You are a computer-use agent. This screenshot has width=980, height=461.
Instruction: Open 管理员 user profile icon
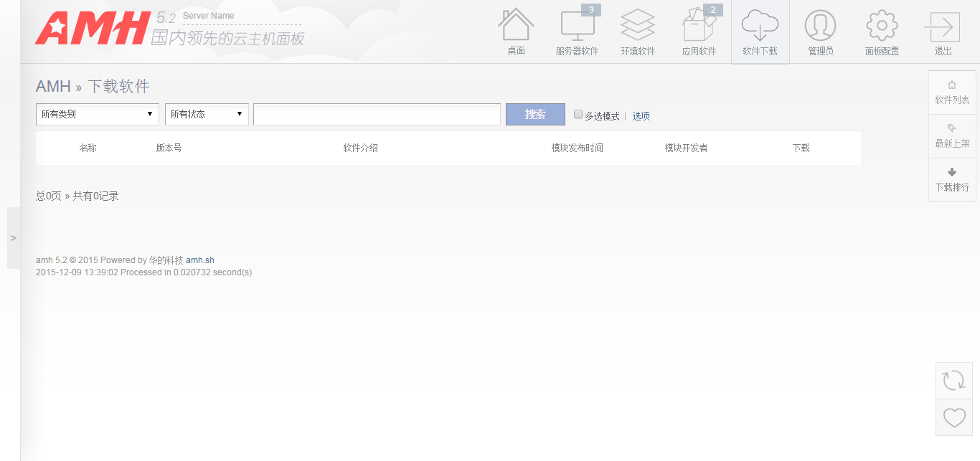click(820, 26)
